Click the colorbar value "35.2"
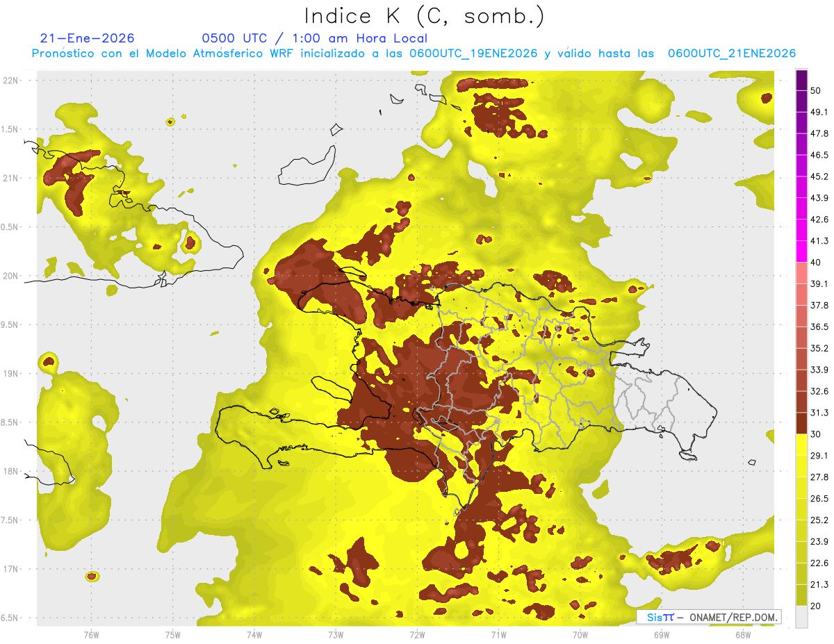 coord(819,348)
